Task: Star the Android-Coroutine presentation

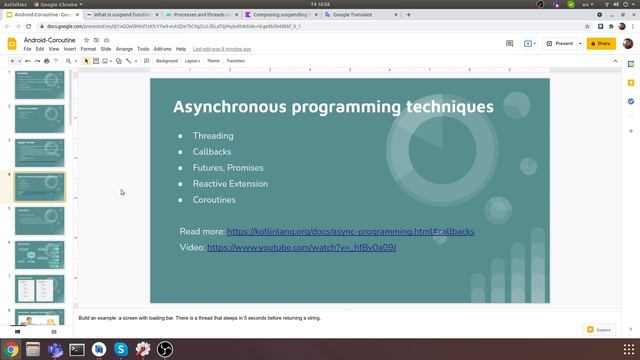Action: [x=87, y=40]
